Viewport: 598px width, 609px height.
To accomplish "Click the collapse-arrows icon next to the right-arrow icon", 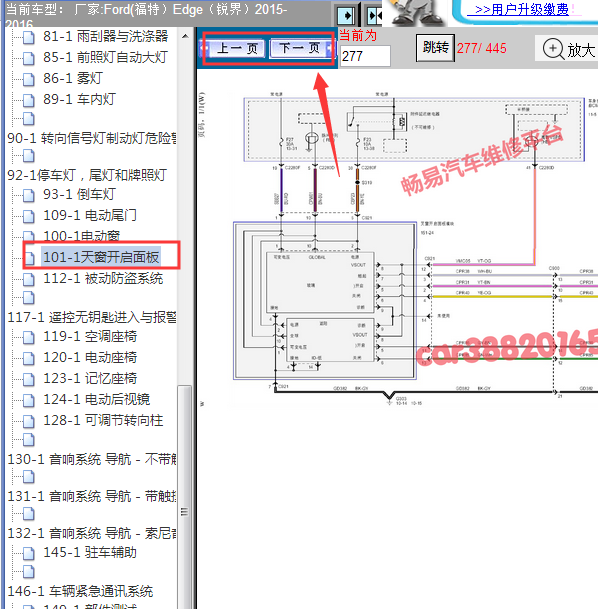I will (x=375, y=16).
